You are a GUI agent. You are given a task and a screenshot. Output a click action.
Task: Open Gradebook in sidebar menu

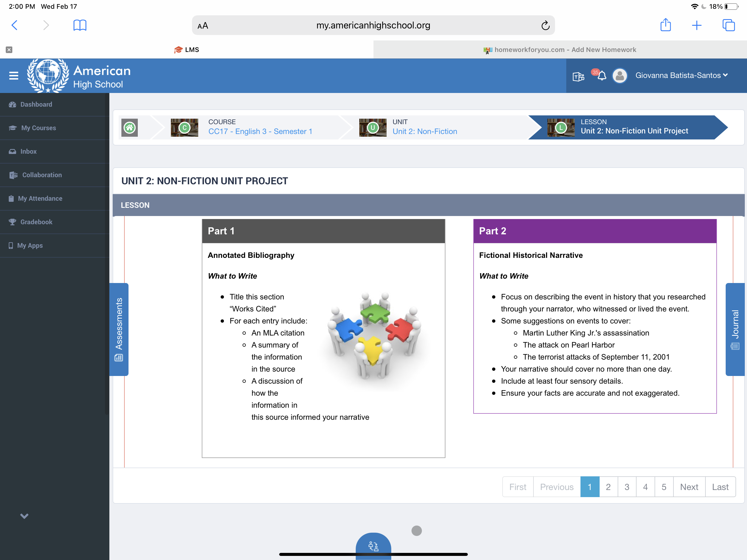[x=36, y=222]
